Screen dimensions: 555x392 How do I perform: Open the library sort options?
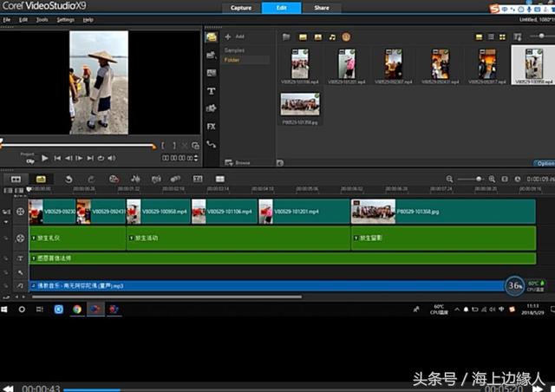click(517, 36)
